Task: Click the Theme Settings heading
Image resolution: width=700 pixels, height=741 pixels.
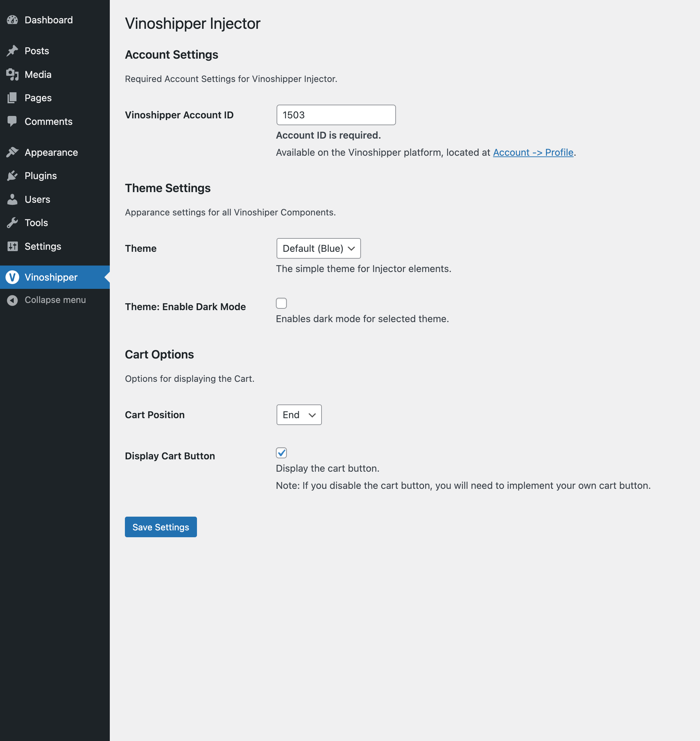Action: 168,188
